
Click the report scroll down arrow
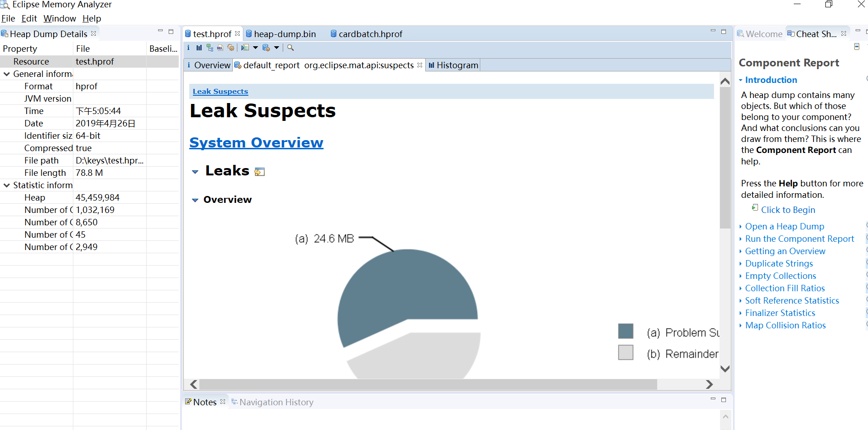[x=725, y=369]
